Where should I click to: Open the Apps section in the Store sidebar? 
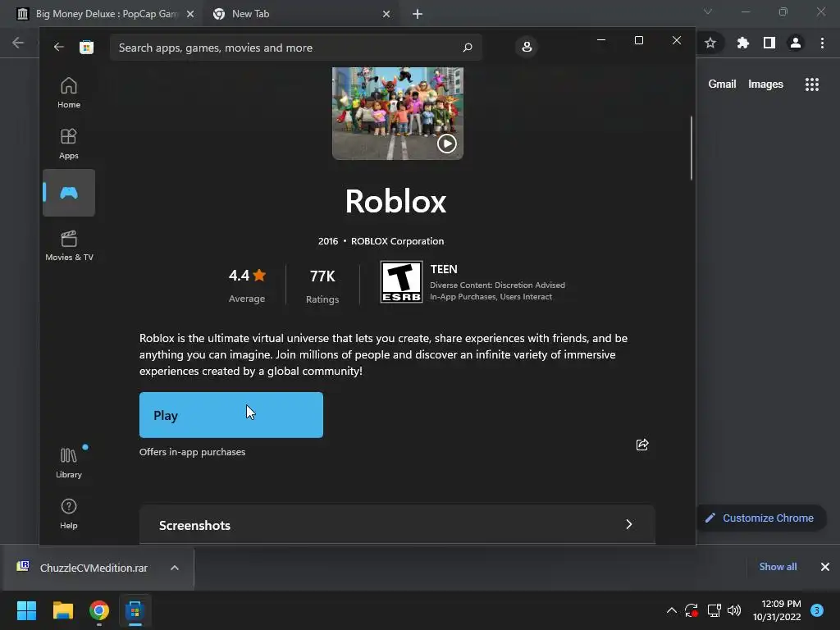click(69, 144)
